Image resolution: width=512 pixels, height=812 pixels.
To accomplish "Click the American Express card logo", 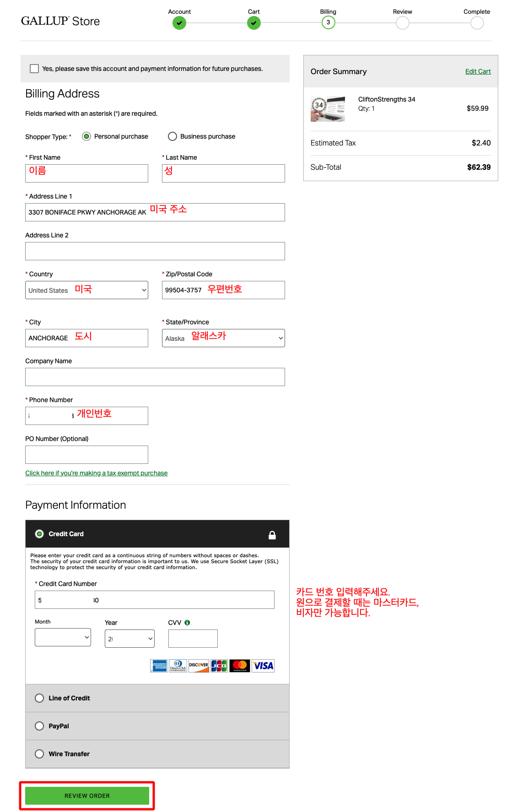I will pyautogui.click(x=159, y=666).
